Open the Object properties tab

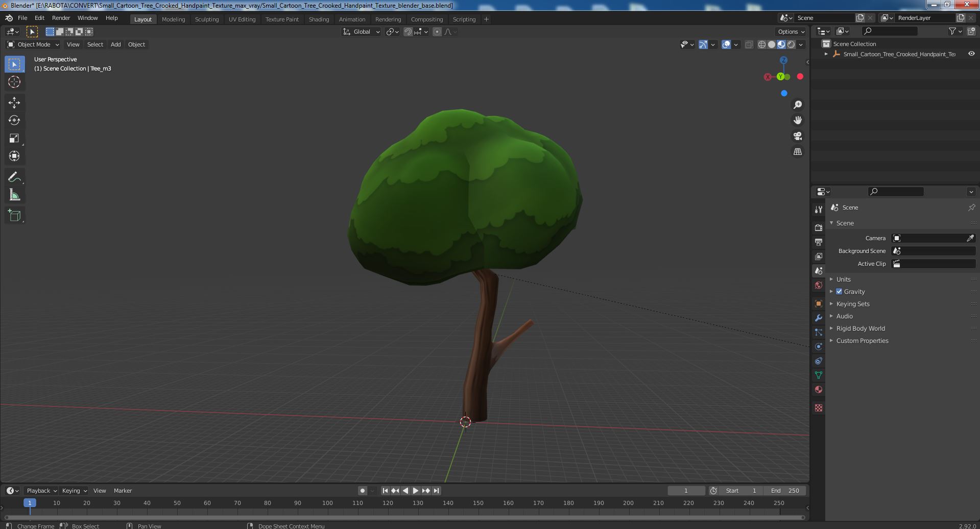(819, 304)
